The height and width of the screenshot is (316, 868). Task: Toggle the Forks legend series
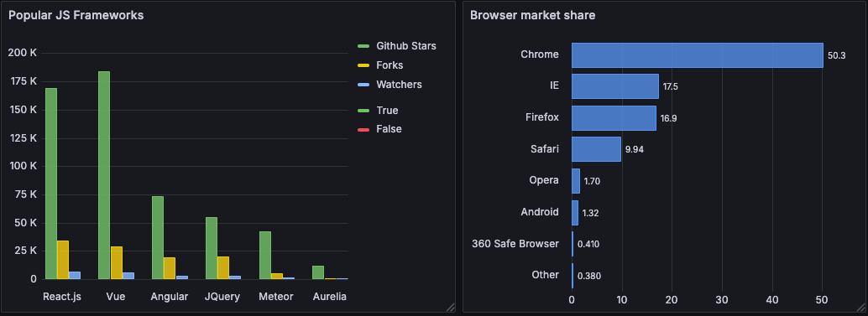(x=390, y=65)
